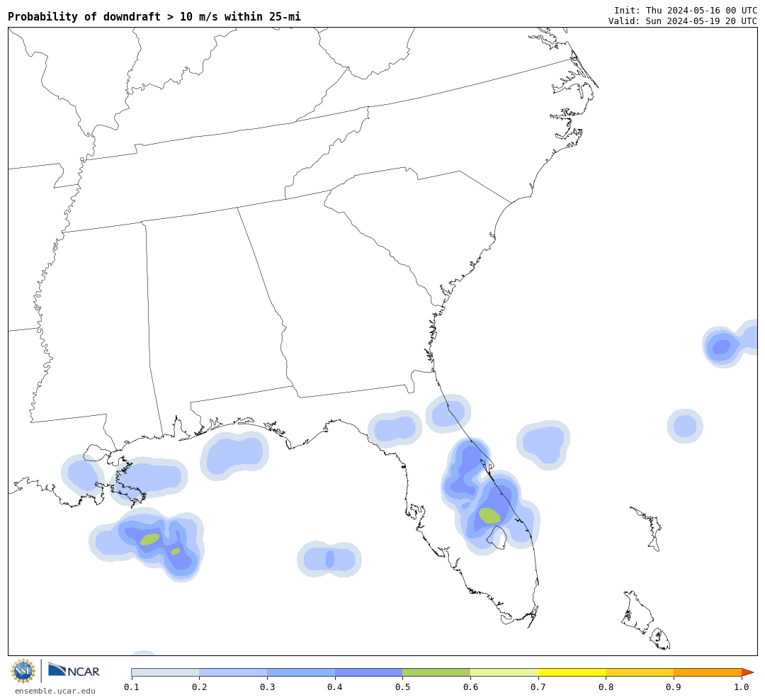
Task: Open the ensemble.ucar.edu link text
Action: (x=55, y=691)
